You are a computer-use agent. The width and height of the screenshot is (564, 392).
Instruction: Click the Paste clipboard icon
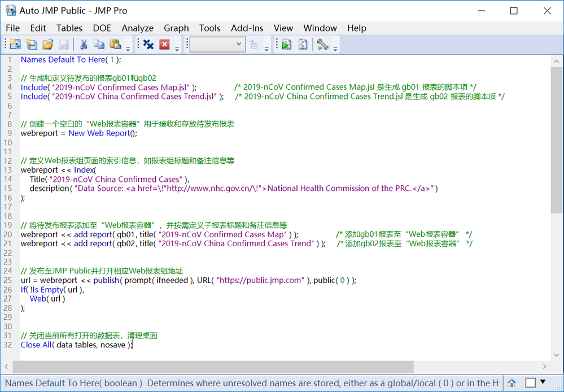click(x=115, y=44)
